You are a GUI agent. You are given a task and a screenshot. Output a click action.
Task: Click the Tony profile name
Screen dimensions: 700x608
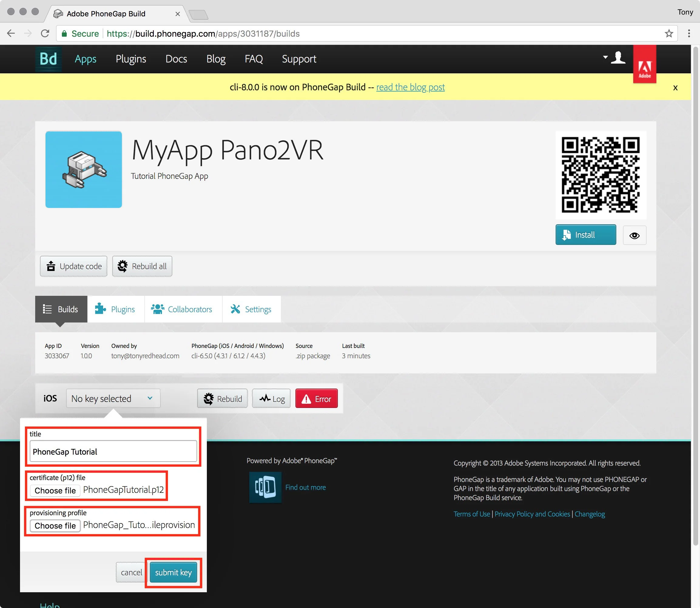coord(685,12)
